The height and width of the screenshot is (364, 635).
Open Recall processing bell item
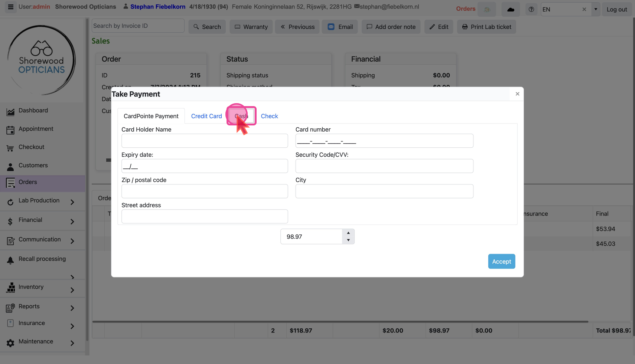[42, 259]
